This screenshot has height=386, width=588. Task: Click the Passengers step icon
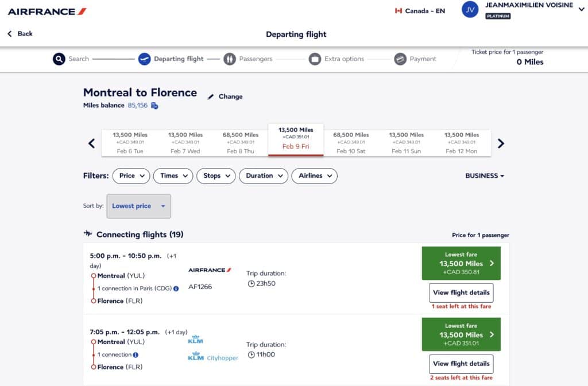(x=230, y=59)
